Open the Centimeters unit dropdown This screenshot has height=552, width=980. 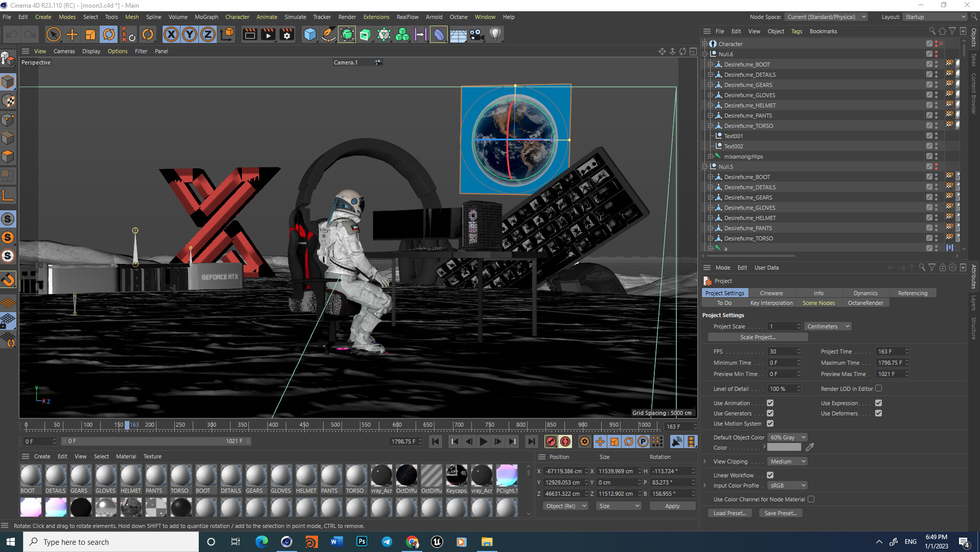(828, 326)
